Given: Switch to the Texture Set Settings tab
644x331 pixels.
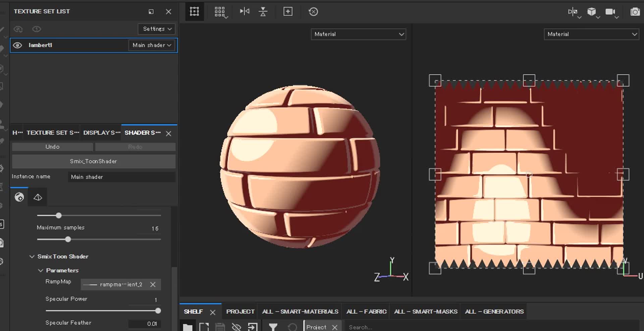Looking at the screenshot, I should coord(53,133).
